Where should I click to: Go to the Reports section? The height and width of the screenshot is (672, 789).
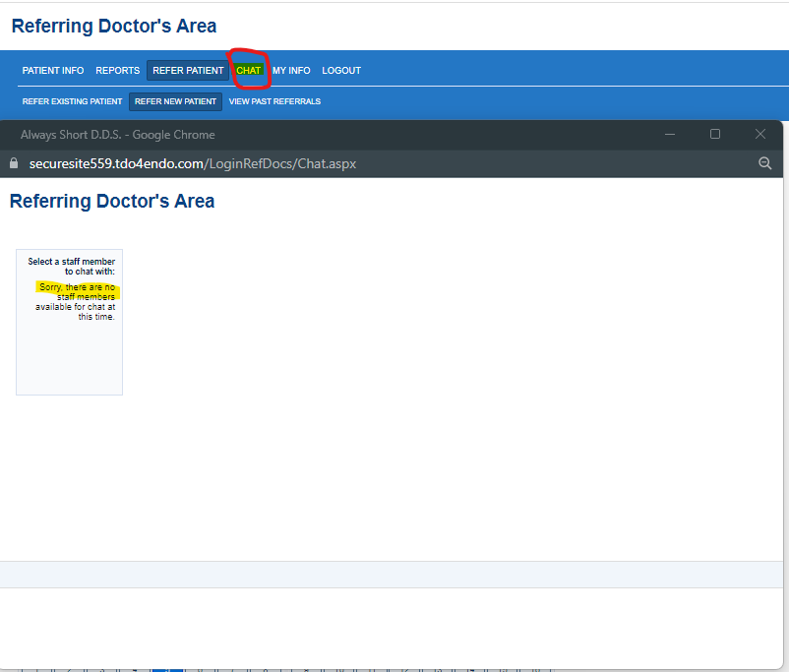click(x=117, y=71)
